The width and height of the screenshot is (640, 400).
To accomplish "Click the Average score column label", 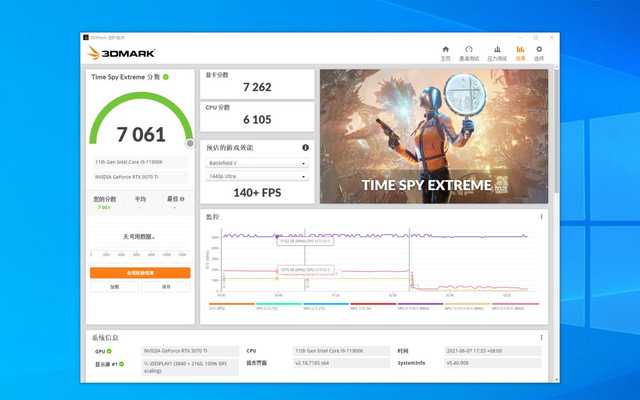I will tap(140, 199).
